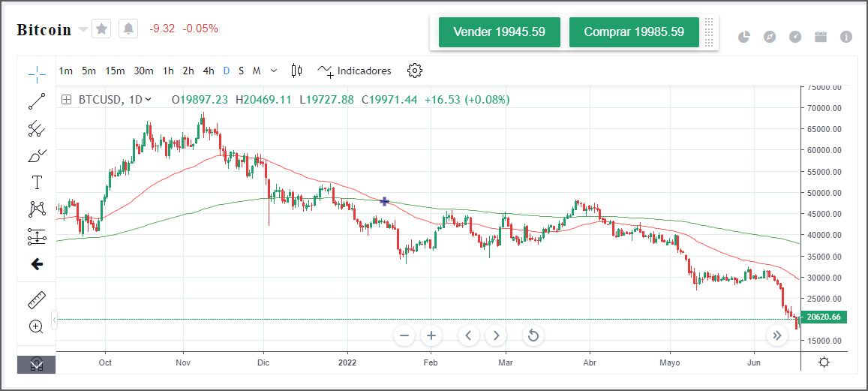This screenshot has width=868, height=391.
Task: Click the Comprar 19985.59 button
Action: (x=634, y=32)
